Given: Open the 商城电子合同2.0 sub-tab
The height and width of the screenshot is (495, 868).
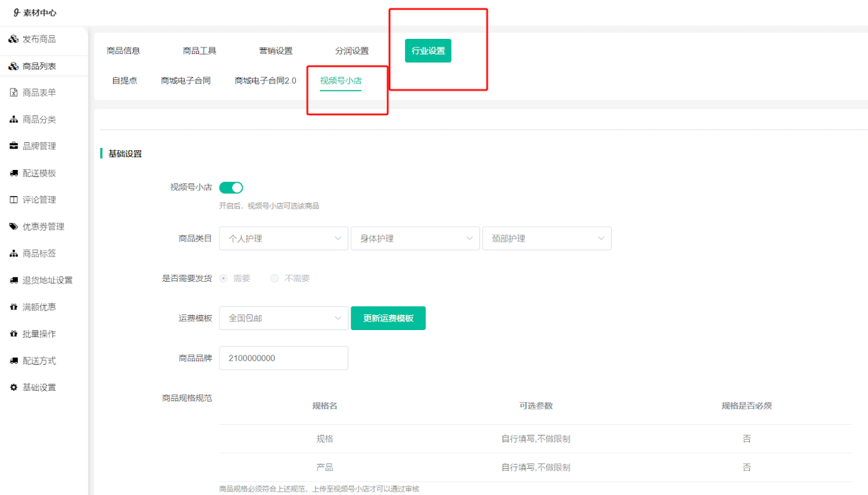Looking at the screenshot, I should pyautogui.click(x=265, y=81).
